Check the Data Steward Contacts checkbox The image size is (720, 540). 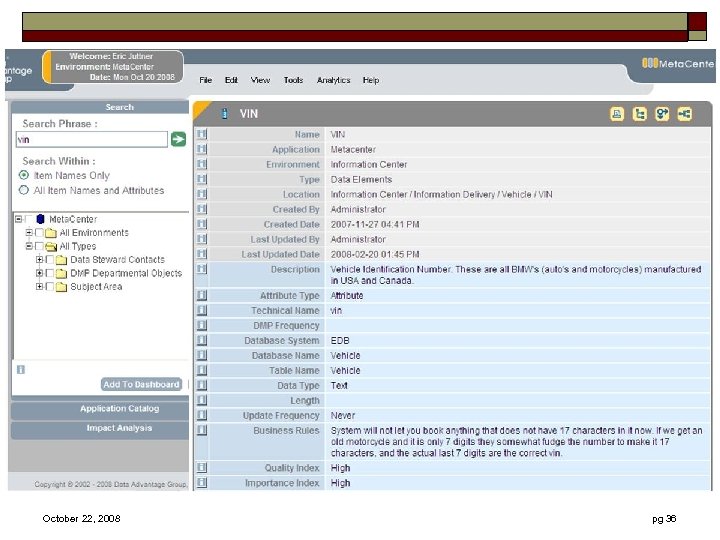[50, 259]
